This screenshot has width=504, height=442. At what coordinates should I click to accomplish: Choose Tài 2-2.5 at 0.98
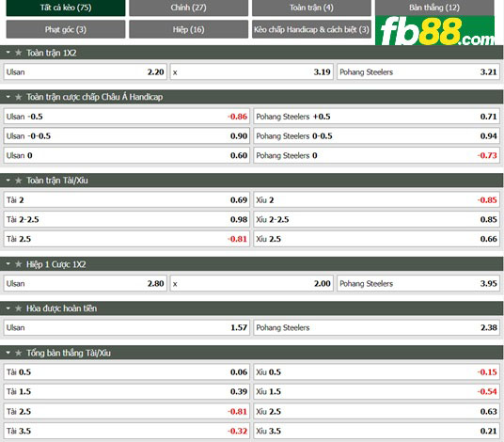click(x=127, y=219)
